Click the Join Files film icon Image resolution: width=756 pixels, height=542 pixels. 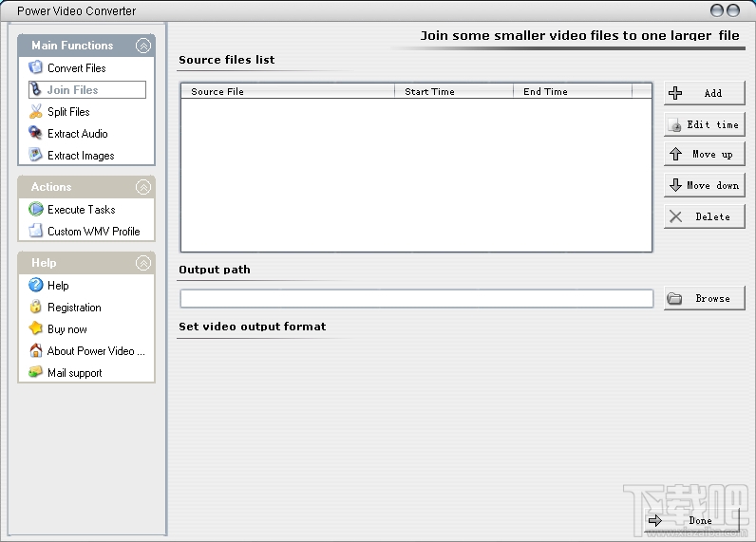click(35, 89)
